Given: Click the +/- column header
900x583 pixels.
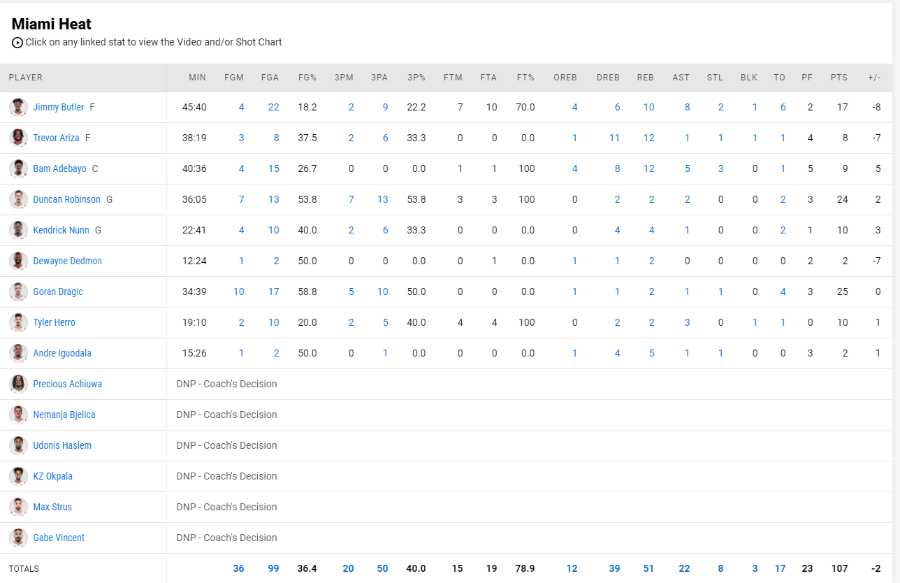Looking at the screenshot, I should 874,77.
